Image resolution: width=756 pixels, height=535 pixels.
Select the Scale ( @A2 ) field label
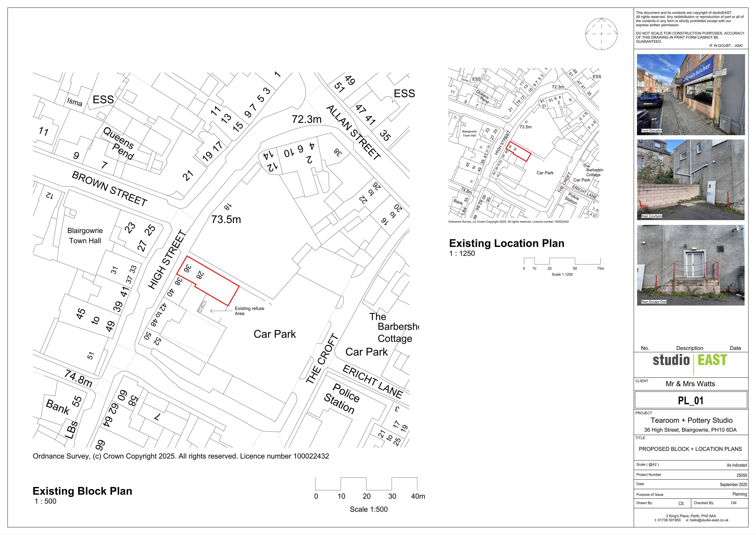[x=647, y=464]
